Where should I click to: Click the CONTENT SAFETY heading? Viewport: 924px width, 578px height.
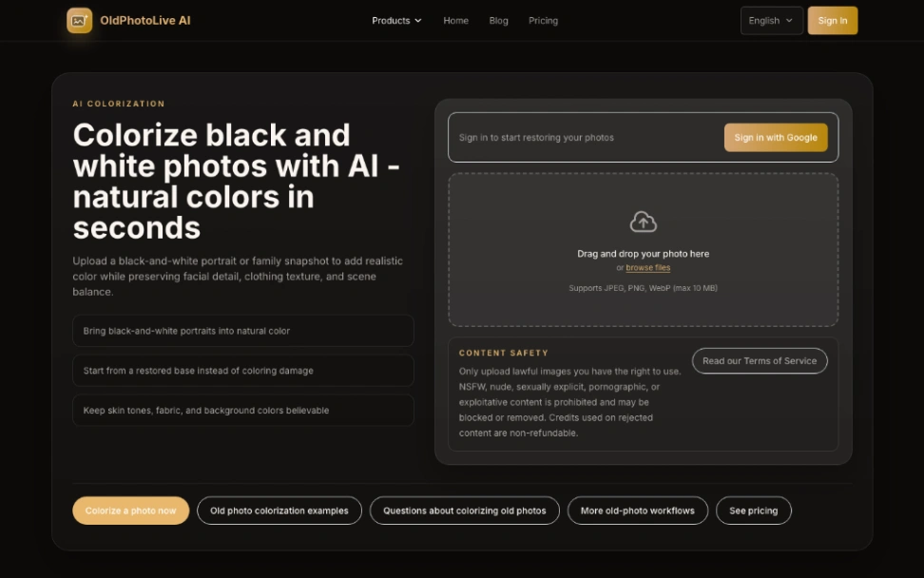[504, 353]
